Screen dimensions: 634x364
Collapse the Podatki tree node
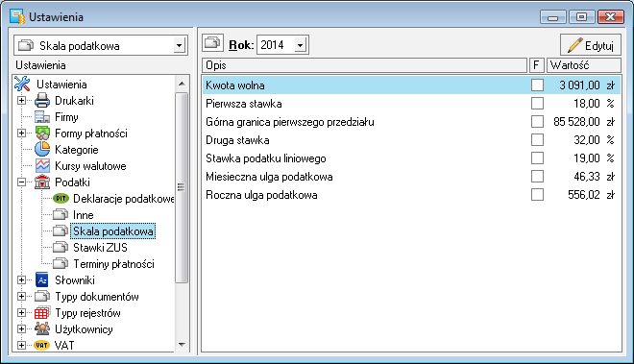pos(21,182)
